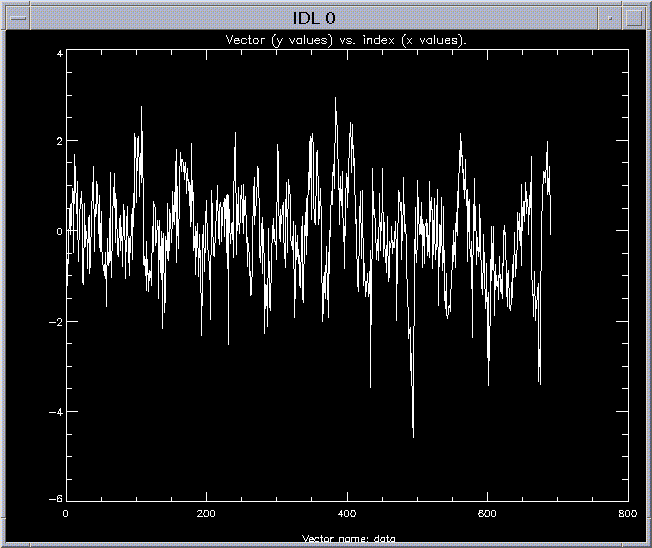Click the y-axis tick label -2
Image resolution: width=652 pixels, height=548 pixels.
(56, 322)
